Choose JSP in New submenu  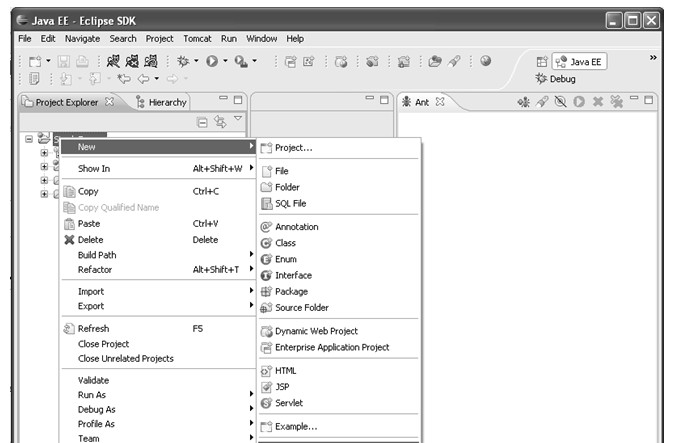click(x=339, y=387)
